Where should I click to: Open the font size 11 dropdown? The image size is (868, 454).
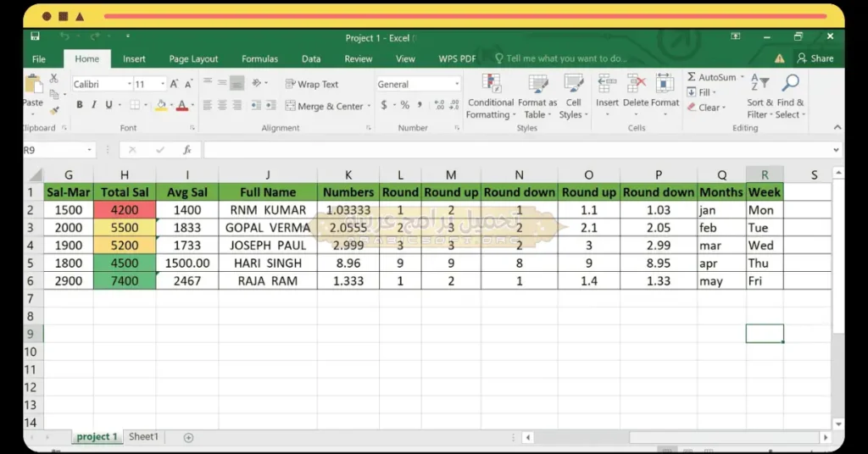(162, 84)
